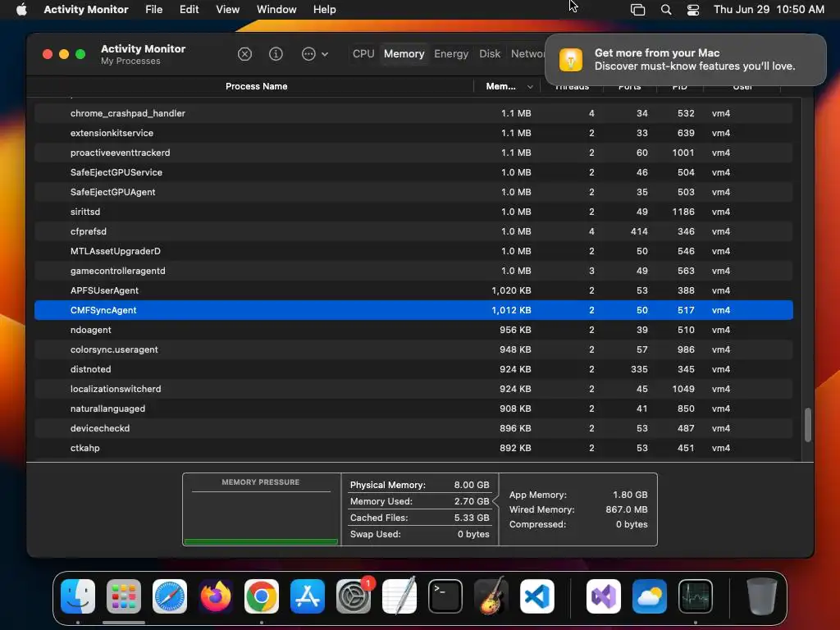Click the Tips lightbulb notification icon

point(571,59)
